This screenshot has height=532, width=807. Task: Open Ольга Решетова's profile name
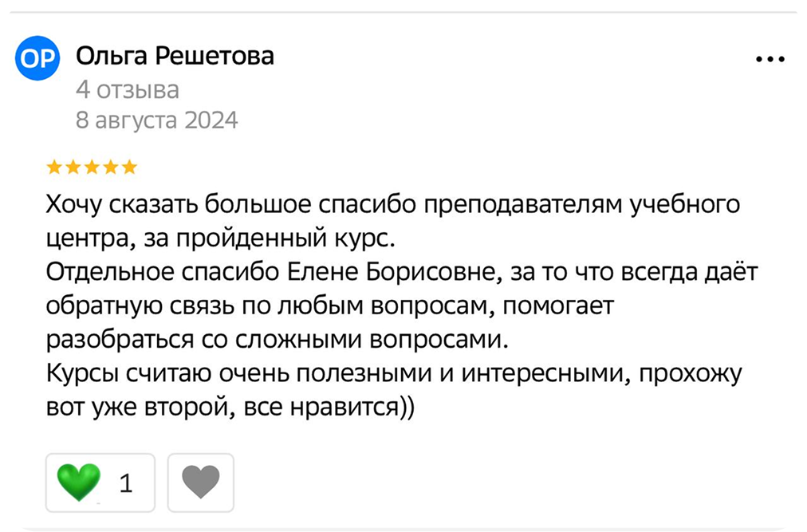point(175,57)
